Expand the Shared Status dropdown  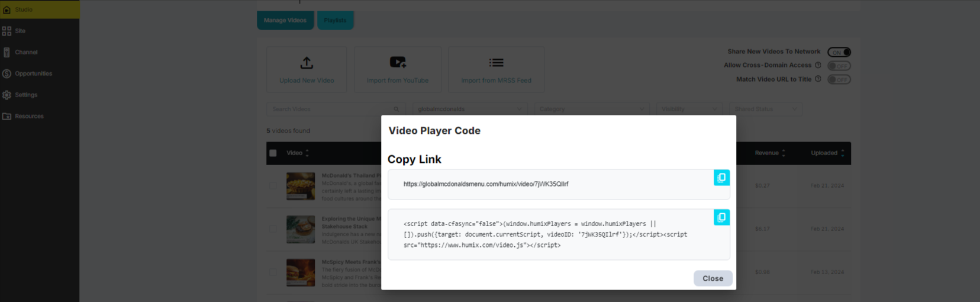coord(766,109)
